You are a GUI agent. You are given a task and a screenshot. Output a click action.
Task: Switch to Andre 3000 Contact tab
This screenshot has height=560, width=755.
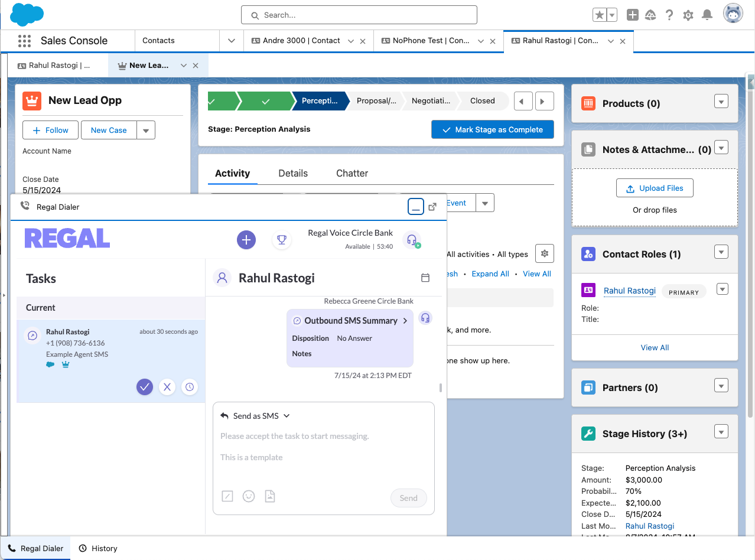301,41
